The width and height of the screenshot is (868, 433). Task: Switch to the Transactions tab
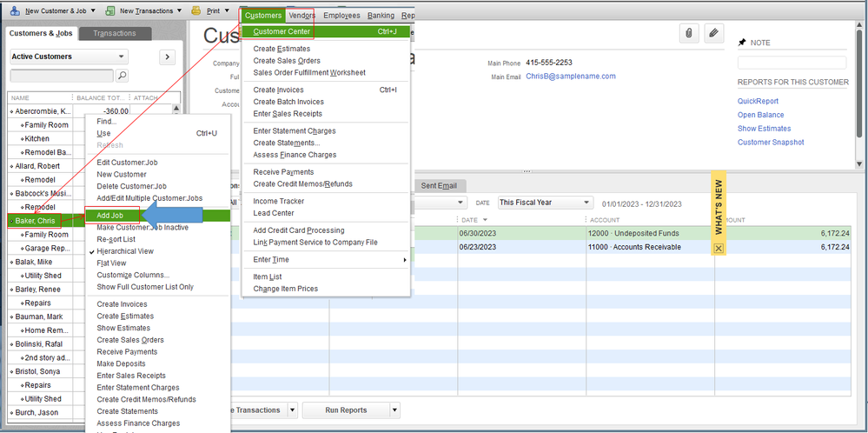pos(115,33)
